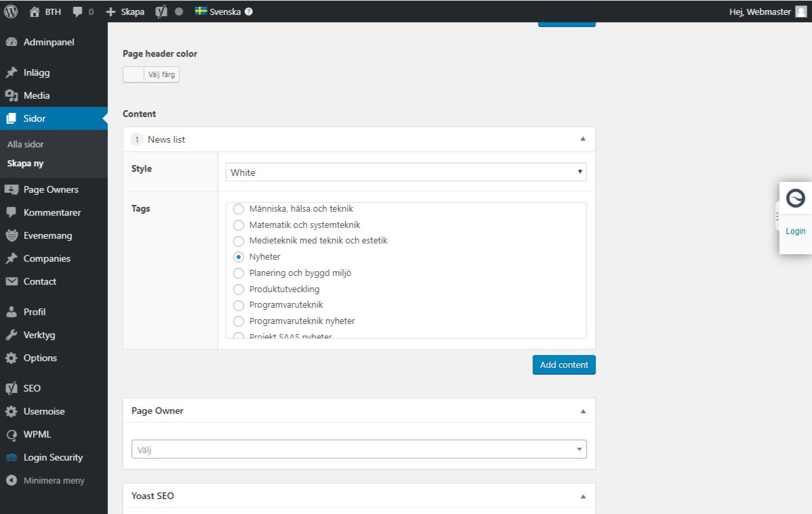
Task: Click the dotted drag handle of Login widget
Action: (777, 216)
